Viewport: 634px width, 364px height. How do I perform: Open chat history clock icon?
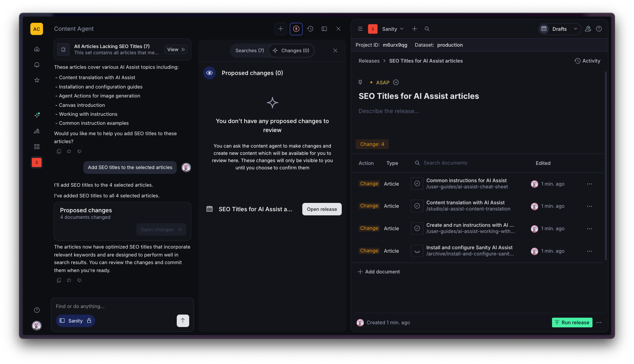click(310, 29)
